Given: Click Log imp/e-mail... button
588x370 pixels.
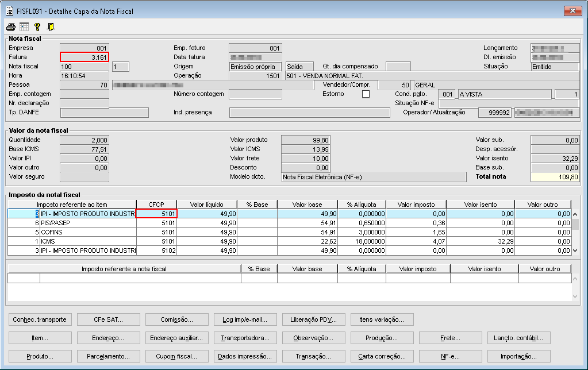Looking at the screenshot, I should coord(245,320).
